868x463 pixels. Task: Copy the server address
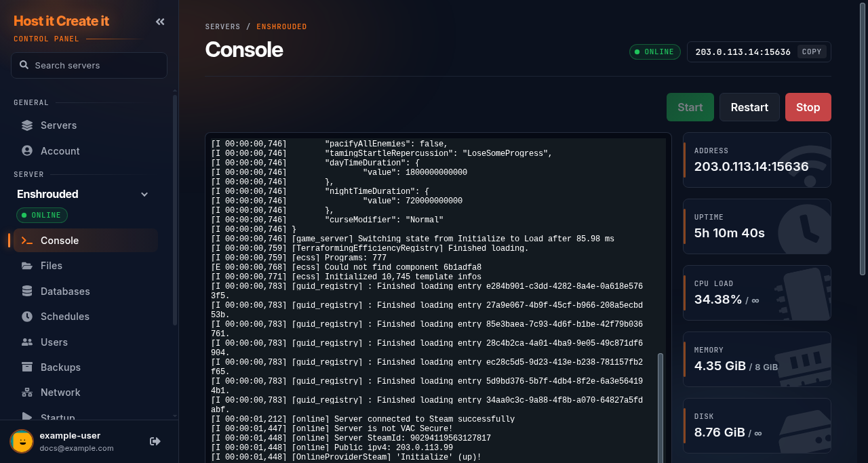pos(812,52)
